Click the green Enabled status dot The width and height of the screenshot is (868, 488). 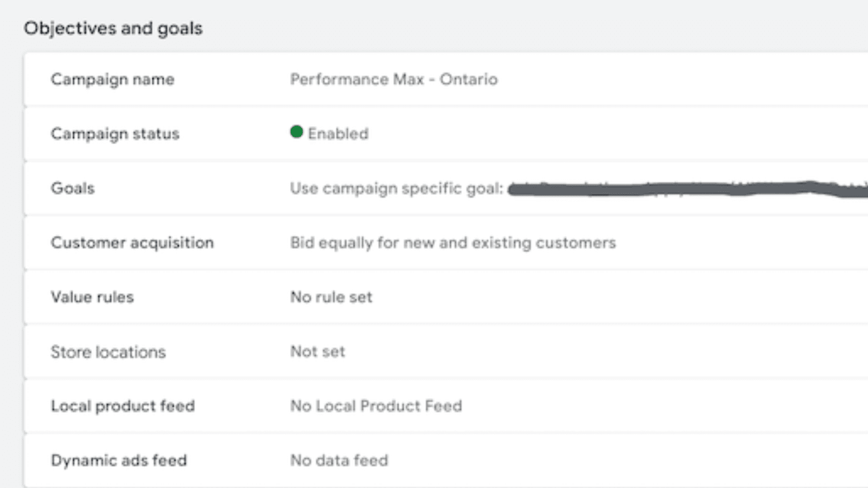pyautogui.click(x=296, y=132)
